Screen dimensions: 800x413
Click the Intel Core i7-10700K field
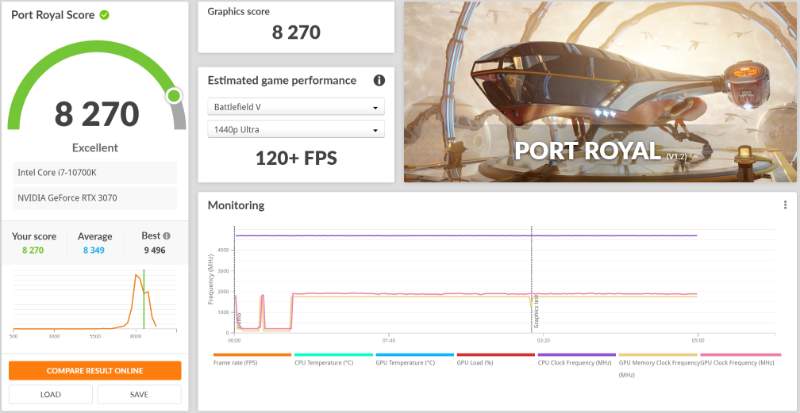[95, 173]
